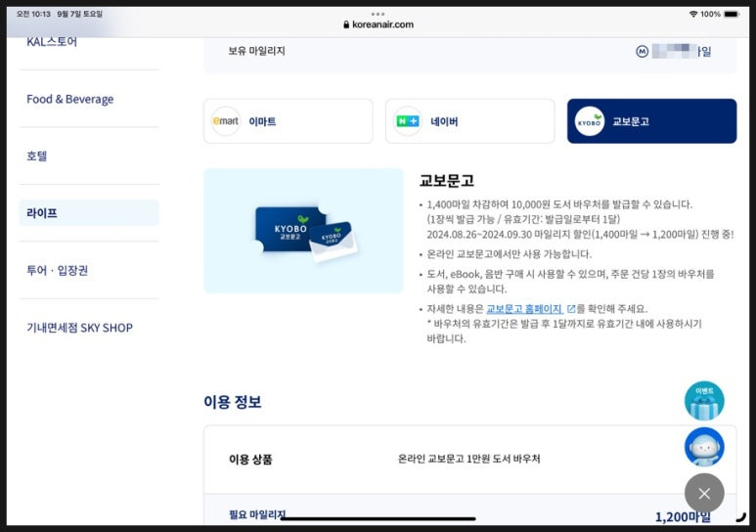Viewport: 756px width, 532px height.
Task: Switch to the 네이버 partner tab
Action: click(x=470, y=121)
